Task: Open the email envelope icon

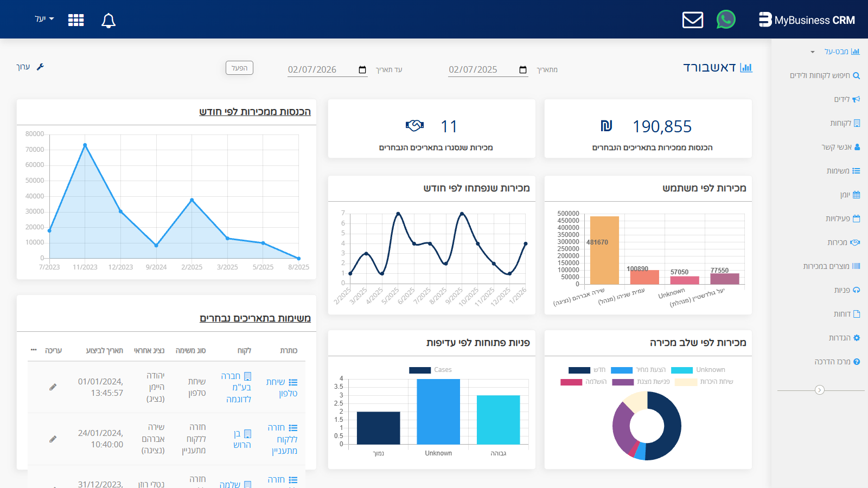Action: [x=692, y=20]
